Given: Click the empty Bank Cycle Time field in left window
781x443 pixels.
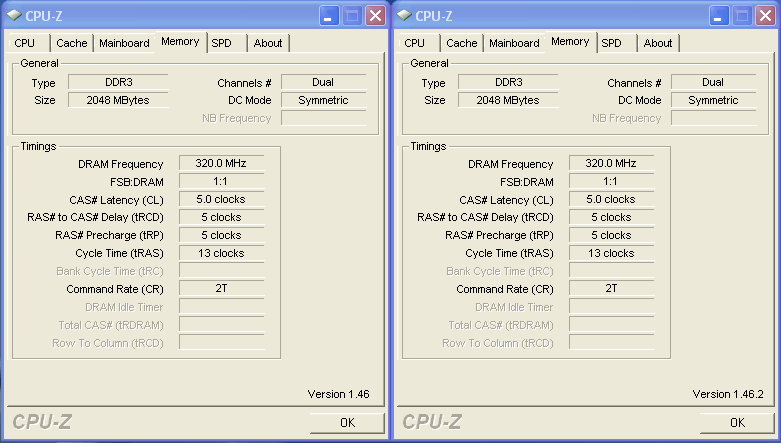Looking at the screenshot, I should (221, 271).
